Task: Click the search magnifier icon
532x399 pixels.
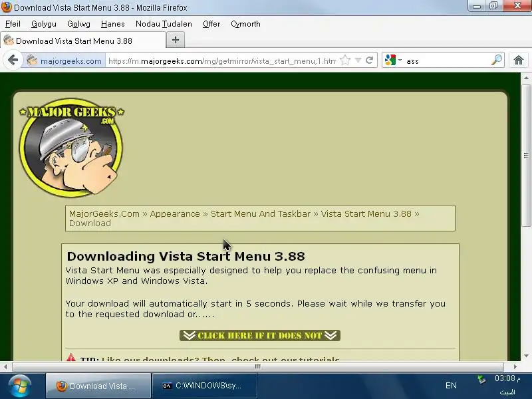Action: (x=497, y=61)
